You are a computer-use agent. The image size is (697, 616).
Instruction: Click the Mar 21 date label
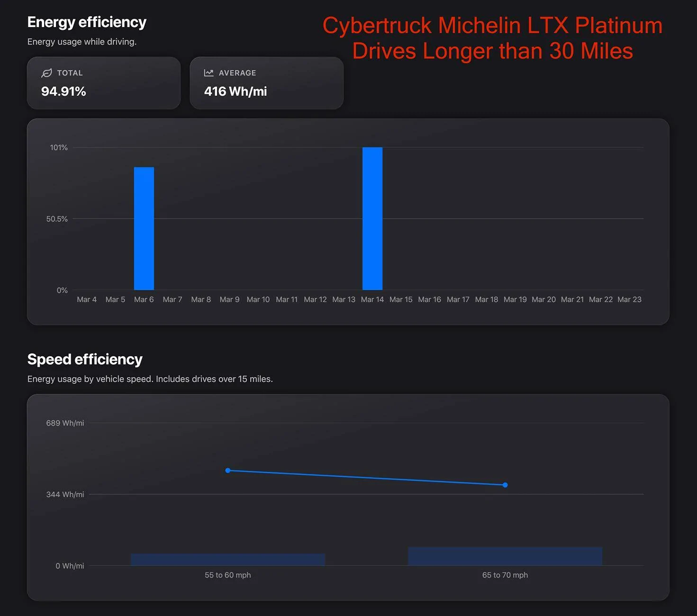(x=572, y=299)
